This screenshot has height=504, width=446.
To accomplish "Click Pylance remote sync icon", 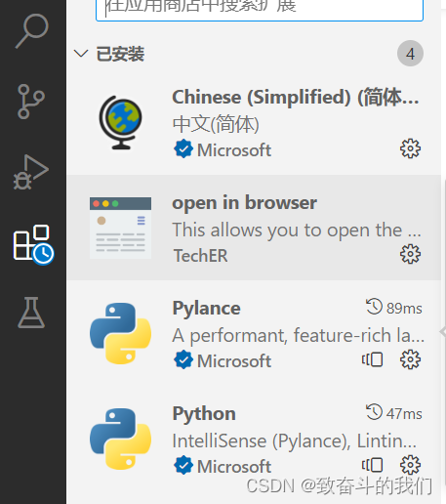I will point(372,359).
